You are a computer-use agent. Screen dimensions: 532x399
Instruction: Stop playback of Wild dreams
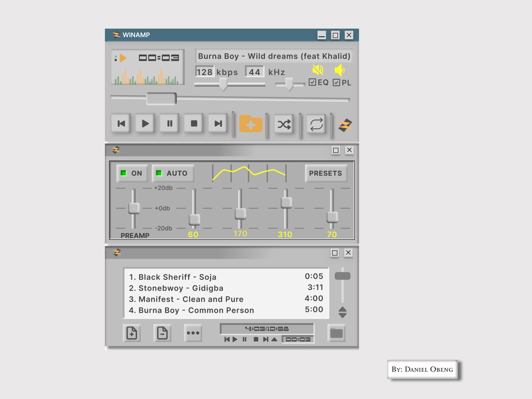click(x=194, y=123)
